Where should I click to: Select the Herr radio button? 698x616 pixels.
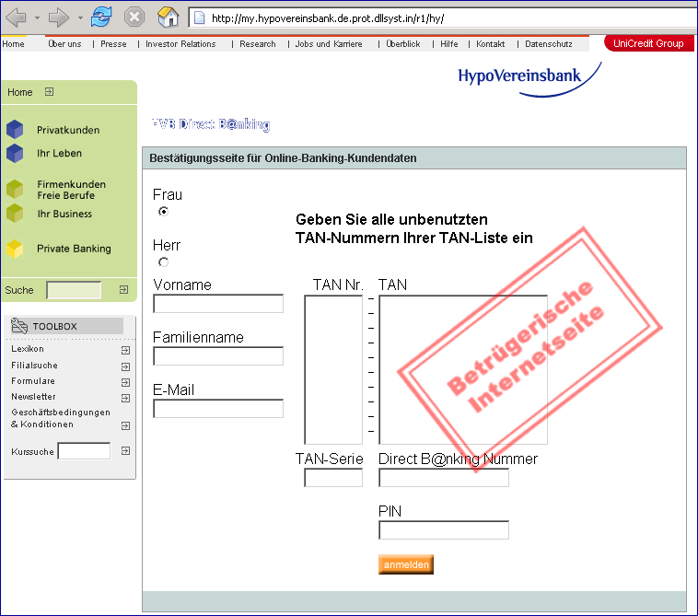pos(163,262)
